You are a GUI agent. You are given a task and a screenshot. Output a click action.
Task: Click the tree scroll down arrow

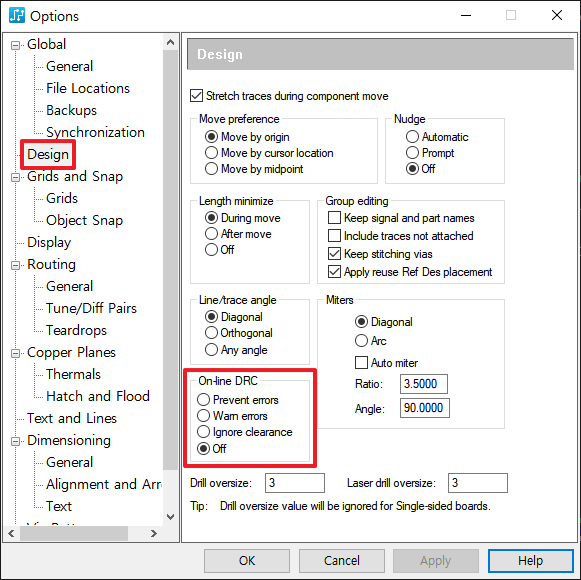click(170, 517)
